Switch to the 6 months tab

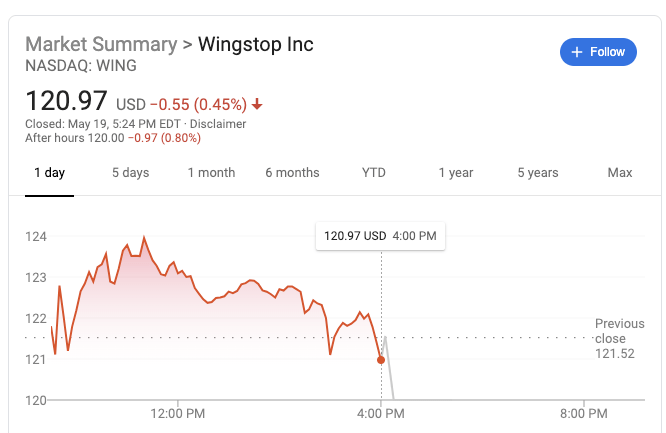pos(292,173)
